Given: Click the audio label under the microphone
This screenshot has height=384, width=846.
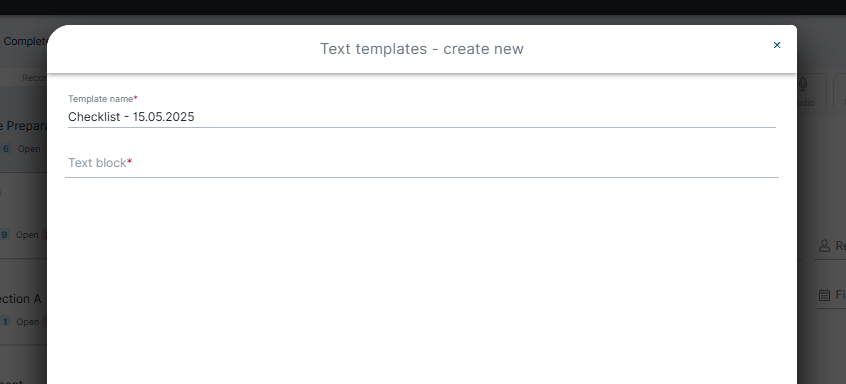Looking at the screenshot, I should (x=806, y=103).
